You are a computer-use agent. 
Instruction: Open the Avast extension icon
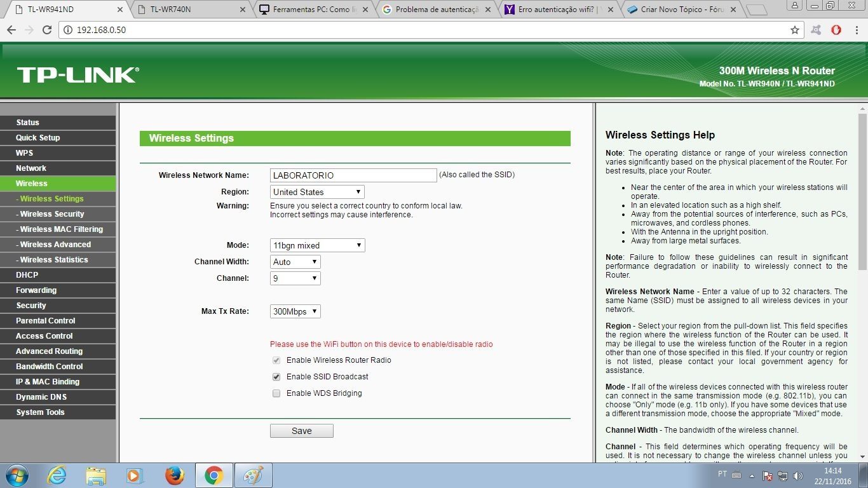coord(817,30)
